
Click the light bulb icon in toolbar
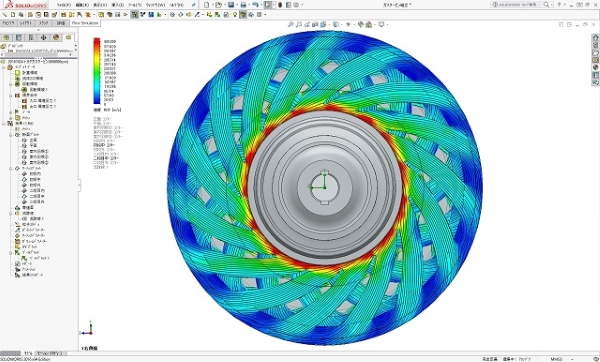tap(235, 15)
